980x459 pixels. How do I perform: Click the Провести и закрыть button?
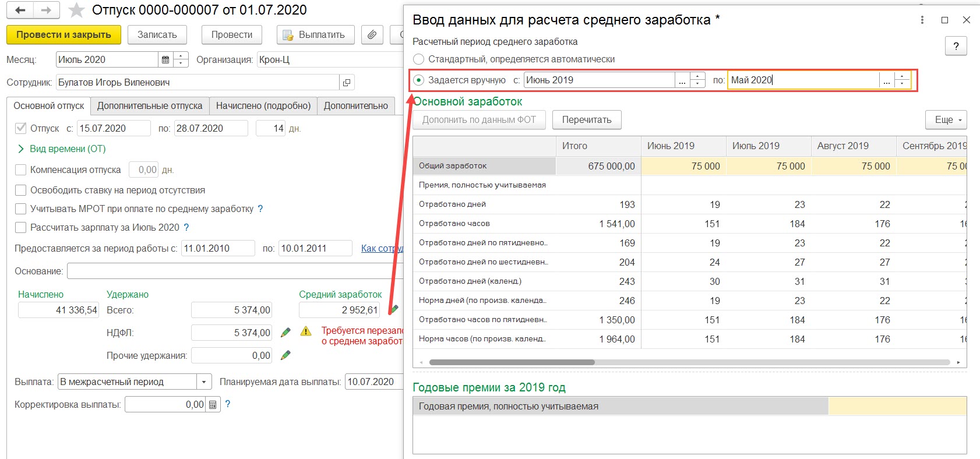pos(64,35)
